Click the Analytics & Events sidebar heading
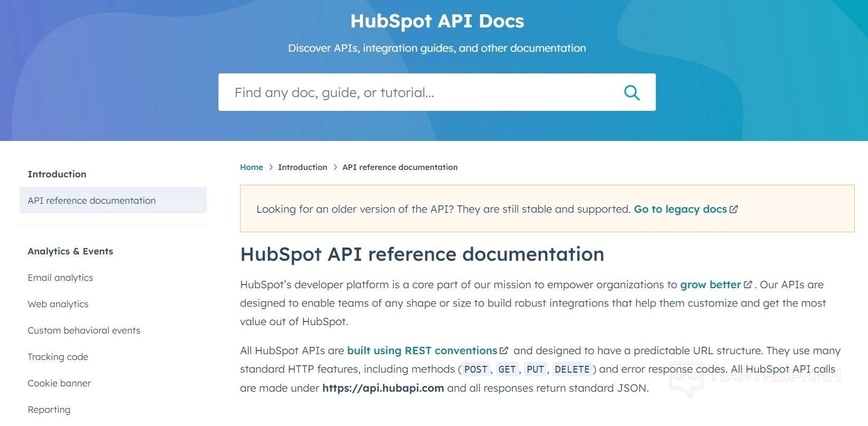868x426 pixels. click(x=70, y=251)
